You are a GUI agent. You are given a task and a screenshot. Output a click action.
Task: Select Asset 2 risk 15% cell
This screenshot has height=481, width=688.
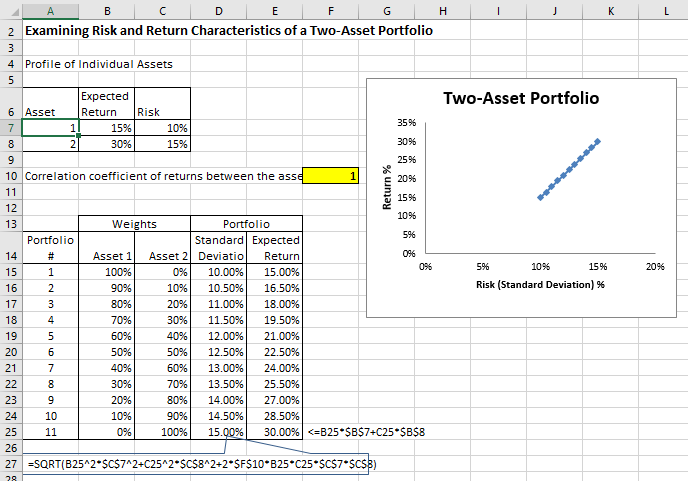162,144
